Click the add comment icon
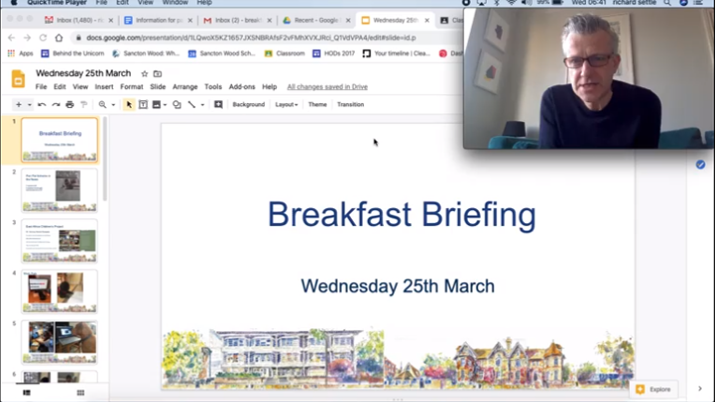This screenshot has width=715, height=402. pos(218,104)
